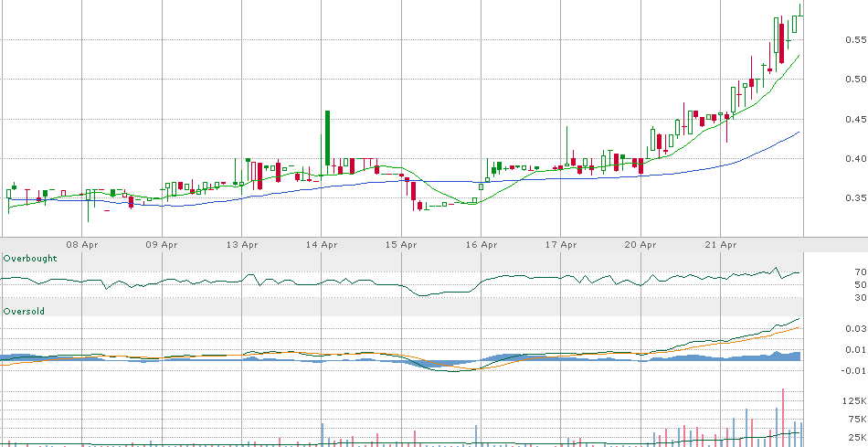Screen dimensions: 868x447
Task: Click the Overbought label in RSI panel
Action: [30, 259]
